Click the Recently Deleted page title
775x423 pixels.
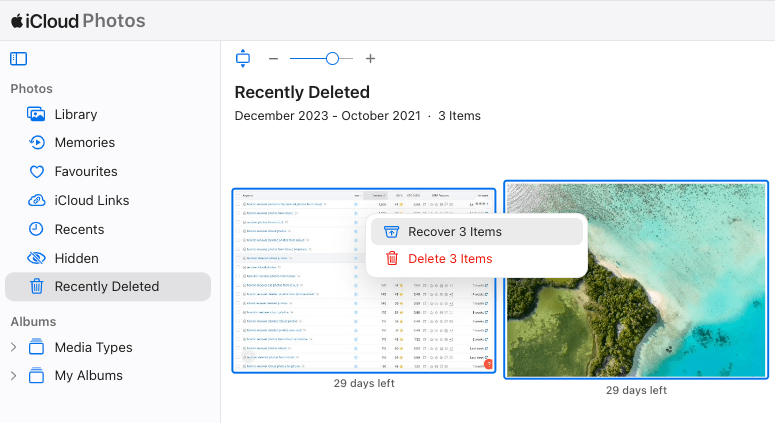302,92
